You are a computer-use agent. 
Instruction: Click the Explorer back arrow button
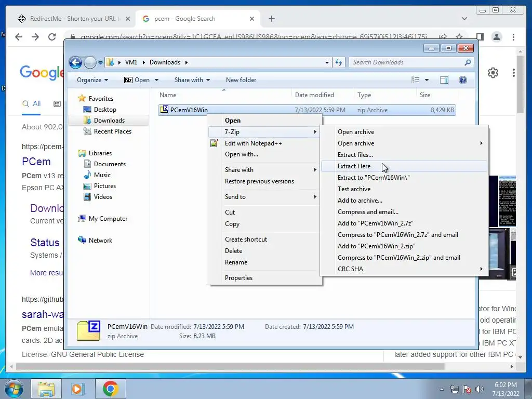click(x=75, y=62)
